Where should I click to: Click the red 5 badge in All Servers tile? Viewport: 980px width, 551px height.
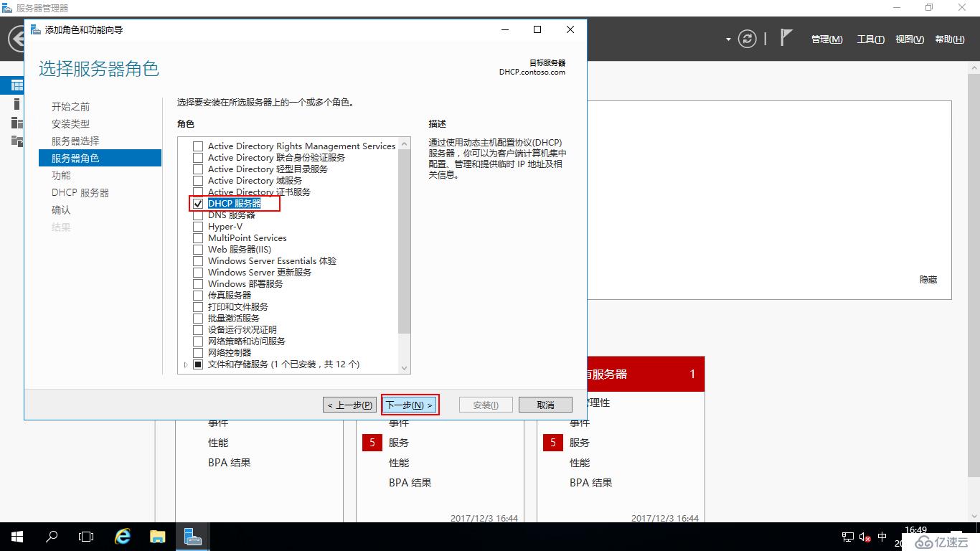pyautogui.click(x=552, y=443)
